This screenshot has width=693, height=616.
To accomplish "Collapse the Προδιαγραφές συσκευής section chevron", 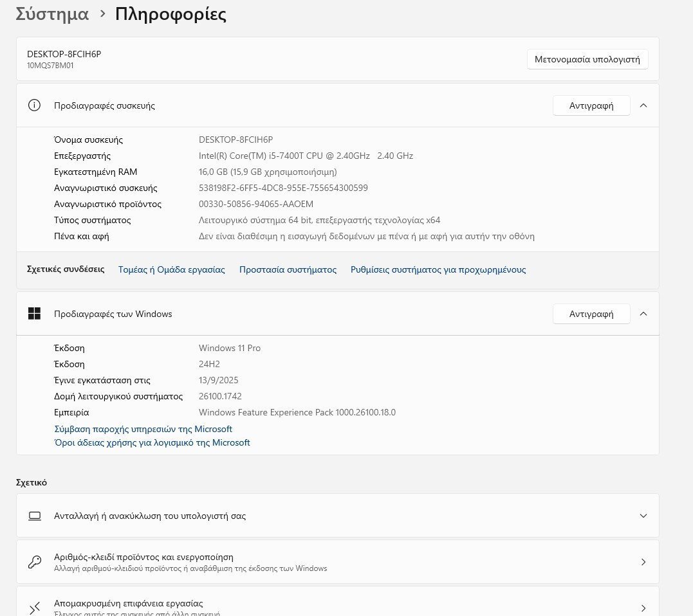I will tap(643, 105).
